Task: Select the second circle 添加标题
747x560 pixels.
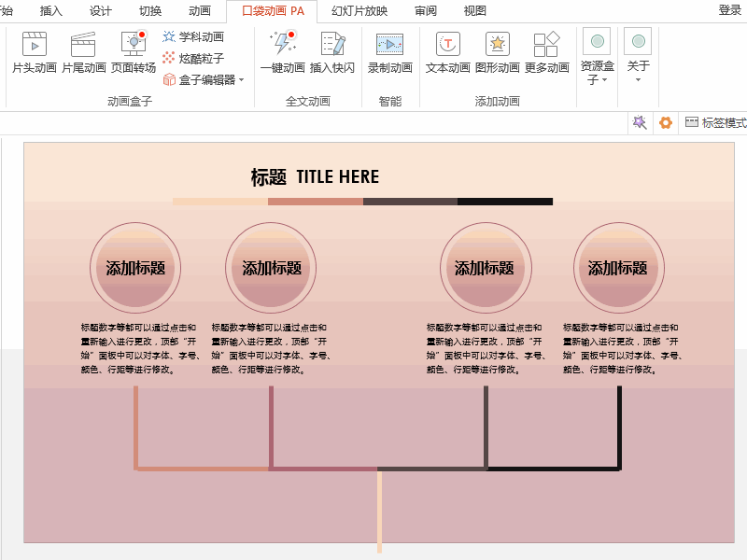Action: point(271,268)
